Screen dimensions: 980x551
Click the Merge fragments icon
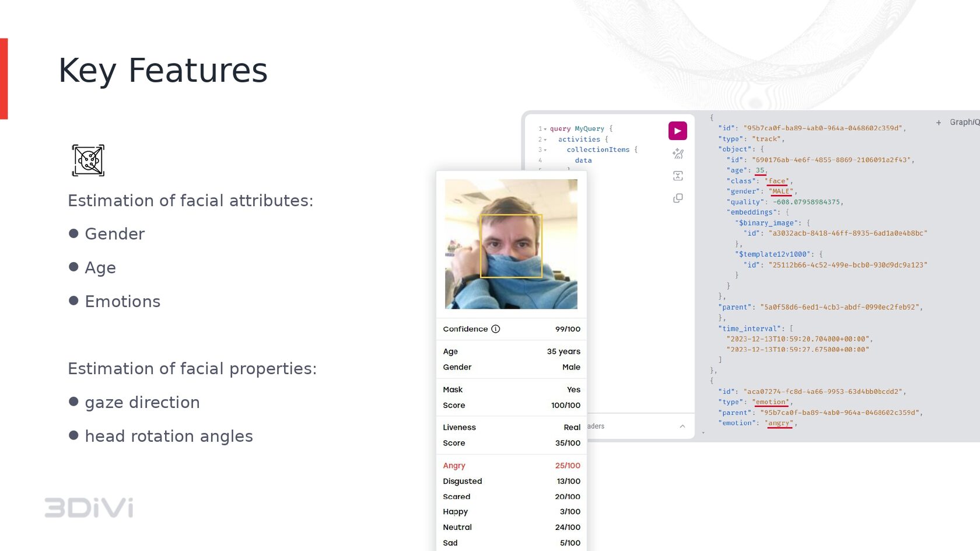tap(678, 176)
